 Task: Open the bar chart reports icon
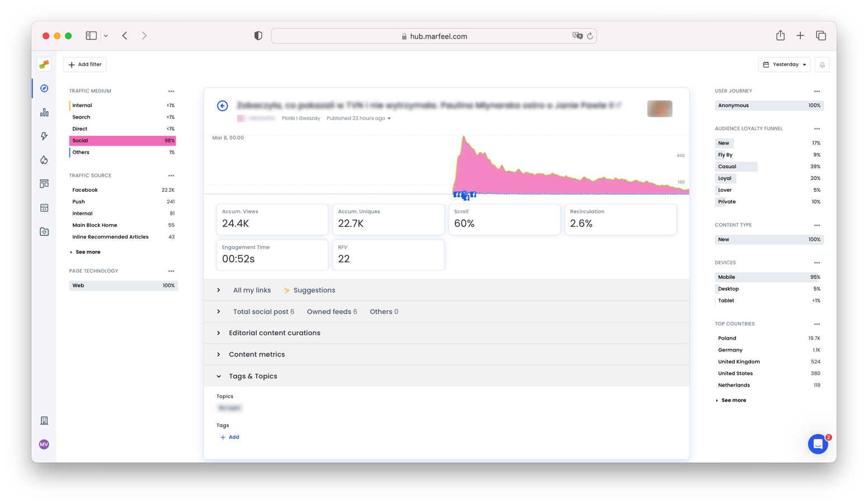pos(44,112)
